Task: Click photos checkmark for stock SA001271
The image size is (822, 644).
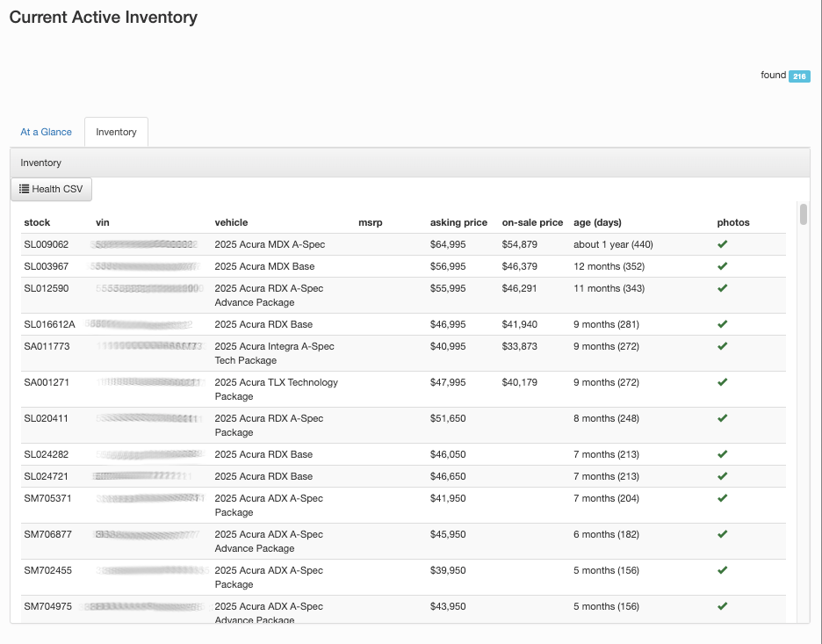Action: (x=723, y=382)
